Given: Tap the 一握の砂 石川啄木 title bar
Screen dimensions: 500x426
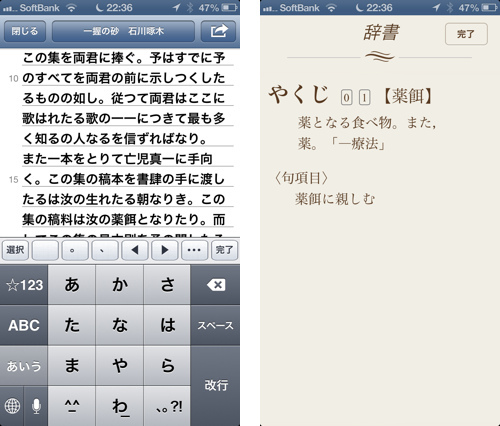Looking at the screenshot, I should pyautogui.click(x=123, y=31).
